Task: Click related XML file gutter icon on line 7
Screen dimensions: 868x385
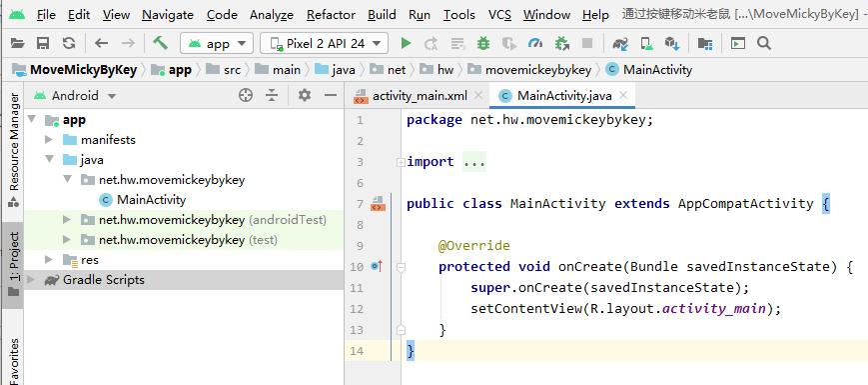Action: [379, 203]
